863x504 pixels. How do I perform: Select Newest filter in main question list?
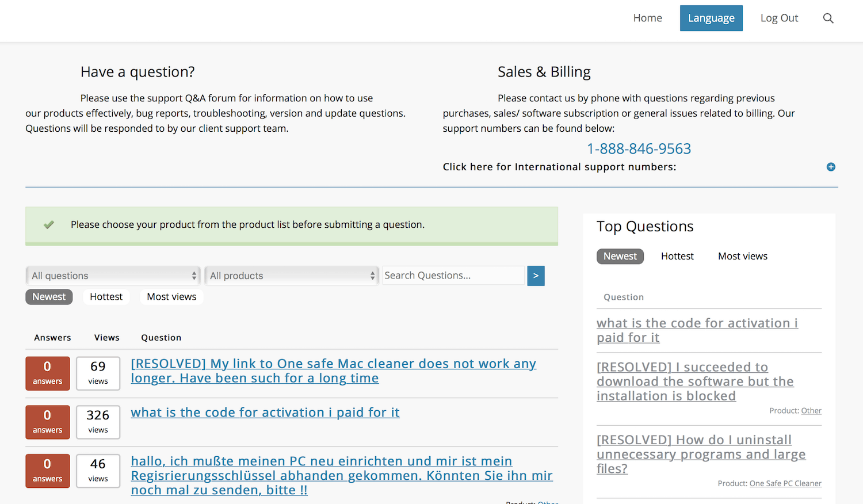click(x=49, y=297)
